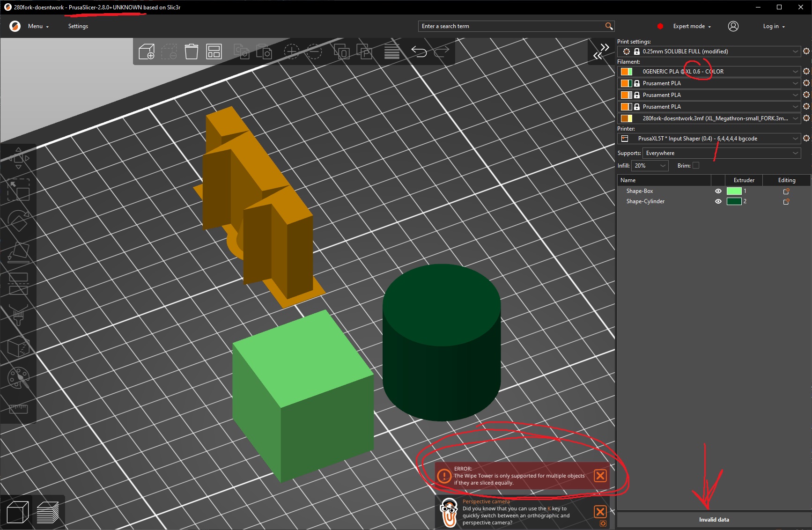Click the Split to parts icon
This screenshot has height=530, width=812.
coord(364,52)
